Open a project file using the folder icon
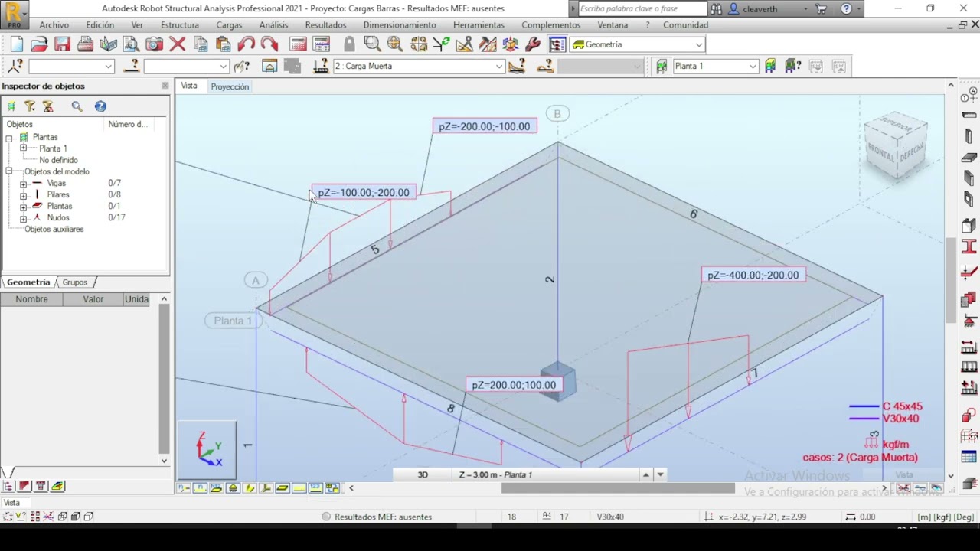 tap(39, 44)
